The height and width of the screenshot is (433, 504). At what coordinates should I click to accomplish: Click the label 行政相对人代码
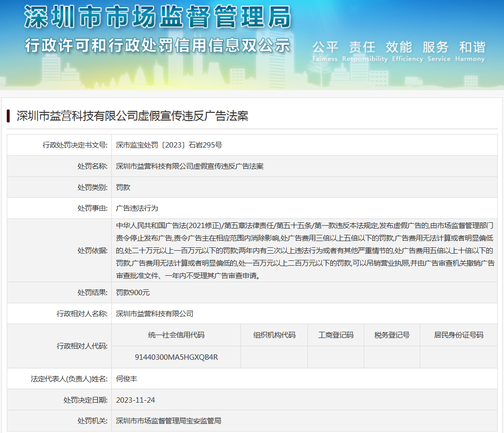tap(82, 346)
